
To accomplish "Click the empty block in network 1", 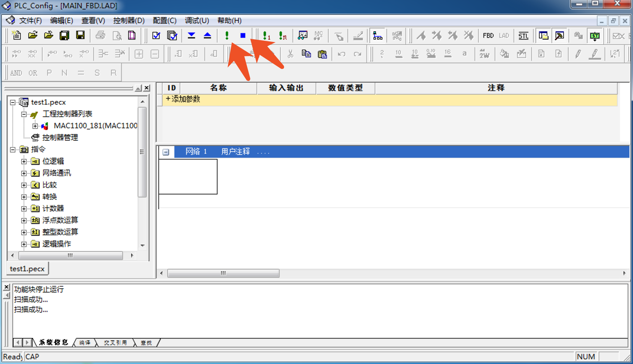I will pos(188,177).
